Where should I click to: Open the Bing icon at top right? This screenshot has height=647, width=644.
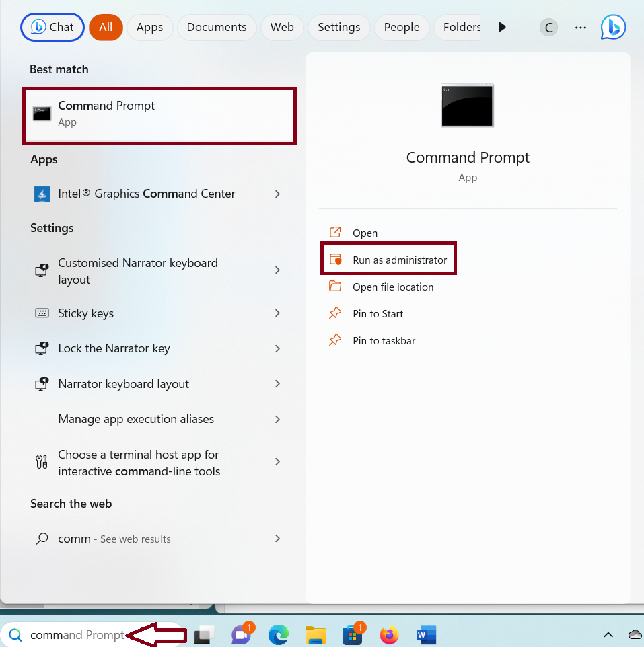tap(613, 27)
